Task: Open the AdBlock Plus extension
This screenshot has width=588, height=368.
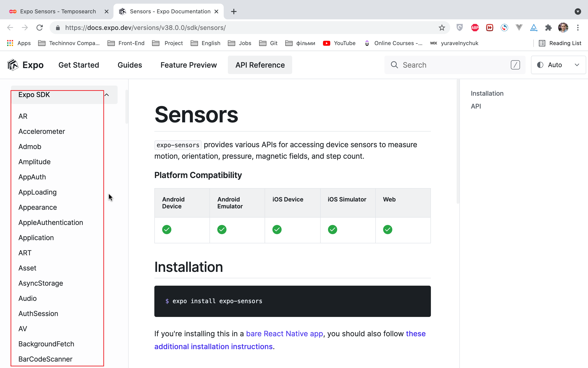Action: (475, 28)
